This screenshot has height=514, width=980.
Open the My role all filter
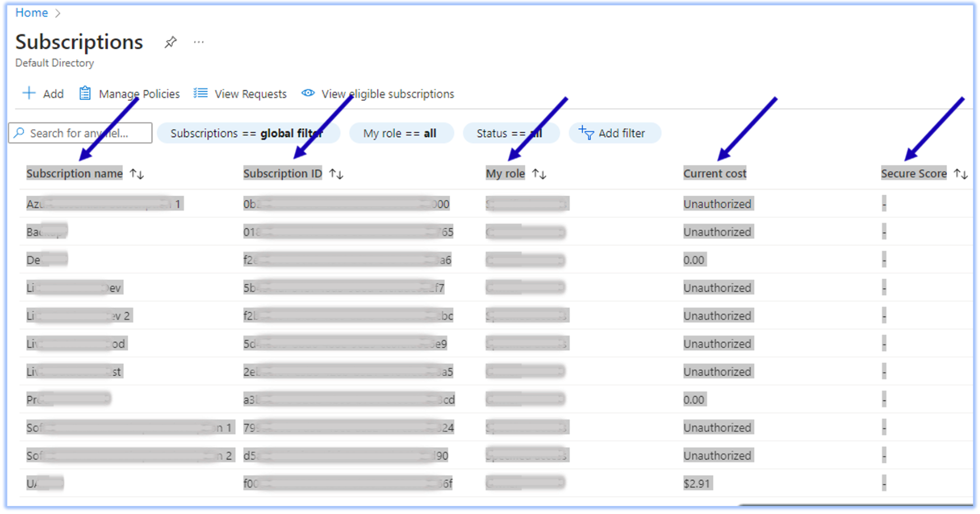point(400,133)
